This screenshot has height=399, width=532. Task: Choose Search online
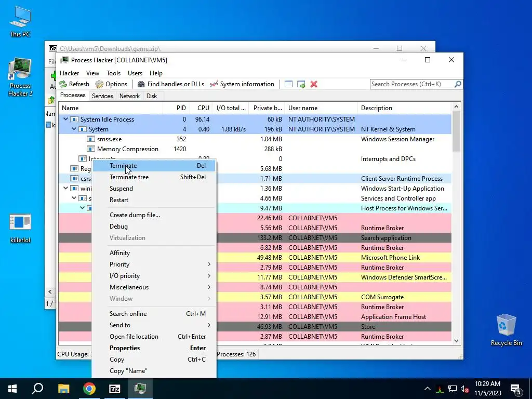(154, 314)
